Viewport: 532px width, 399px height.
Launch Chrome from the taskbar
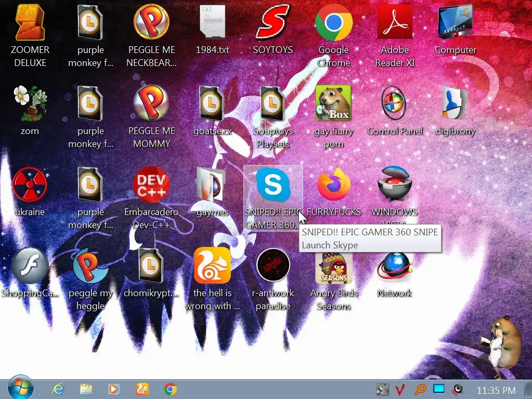coord(170,389)
